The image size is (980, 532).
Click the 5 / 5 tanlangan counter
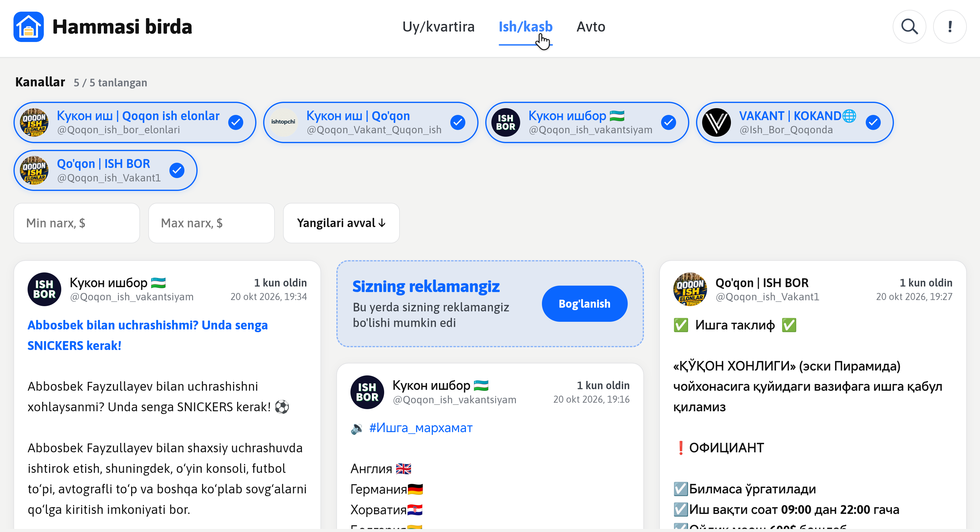[x=110, y=82]
